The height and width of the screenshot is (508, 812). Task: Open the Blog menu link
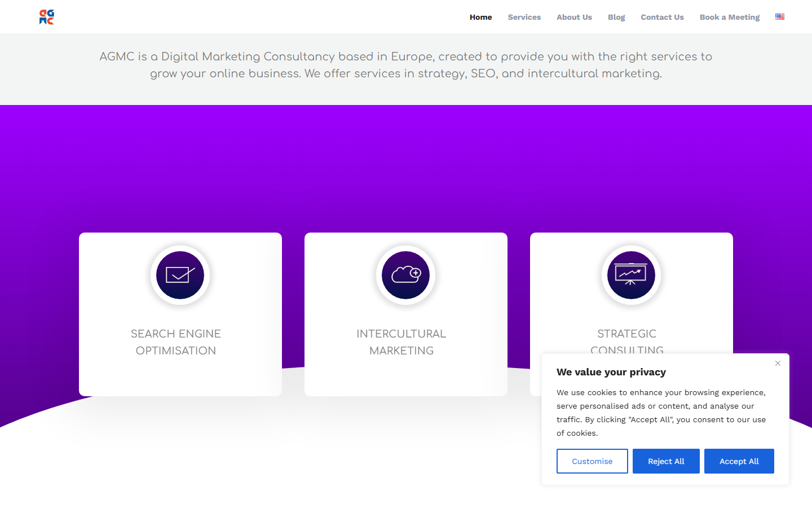pyautogui.click(x=616, y=17)
